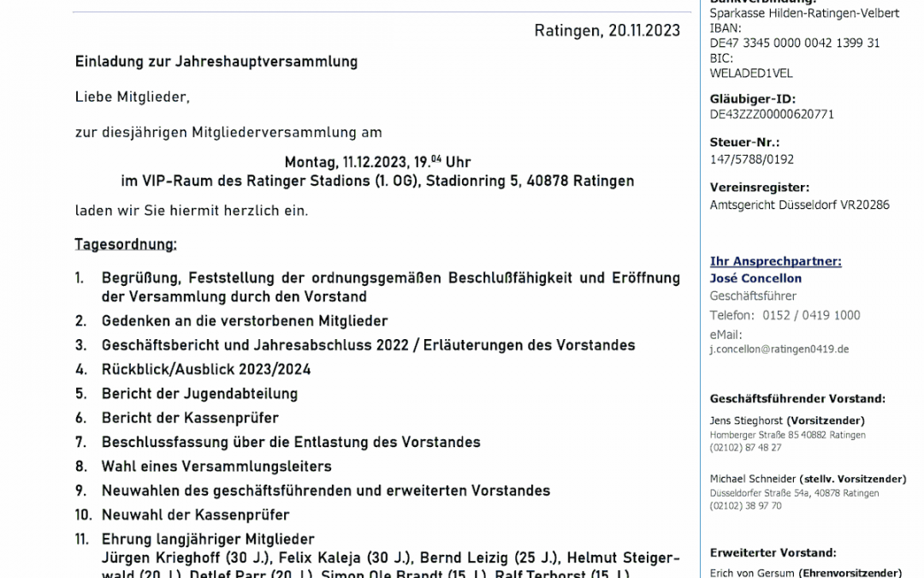
Task: Select Michael Schneider (stellv. Vorsitzender)
Action: [x=808, y=480]
